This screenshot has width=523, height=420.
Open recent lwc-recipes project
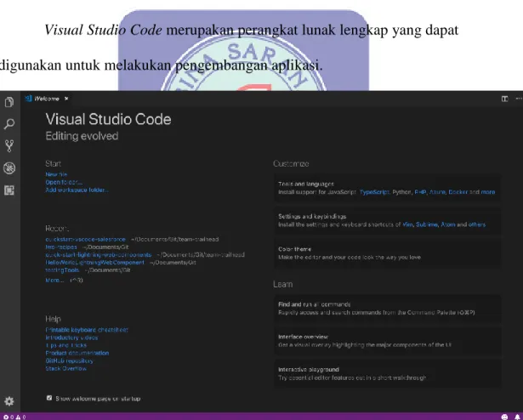tap(61, 247)
